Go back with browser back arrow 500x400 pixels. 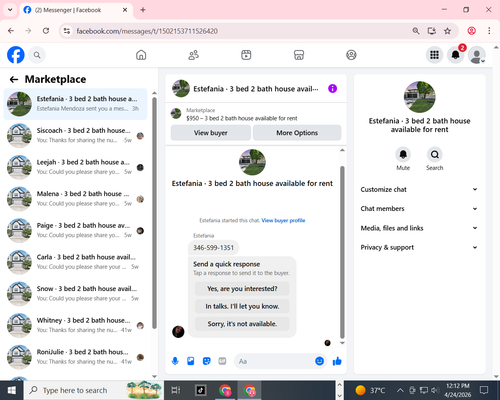click(11, 31)
